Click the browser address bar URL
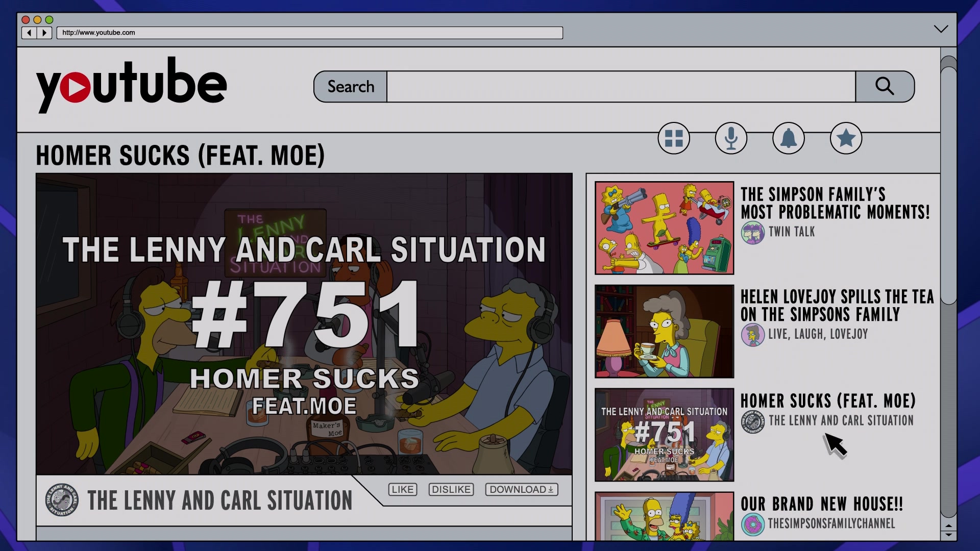980x551 pixels. click(310, 33)
